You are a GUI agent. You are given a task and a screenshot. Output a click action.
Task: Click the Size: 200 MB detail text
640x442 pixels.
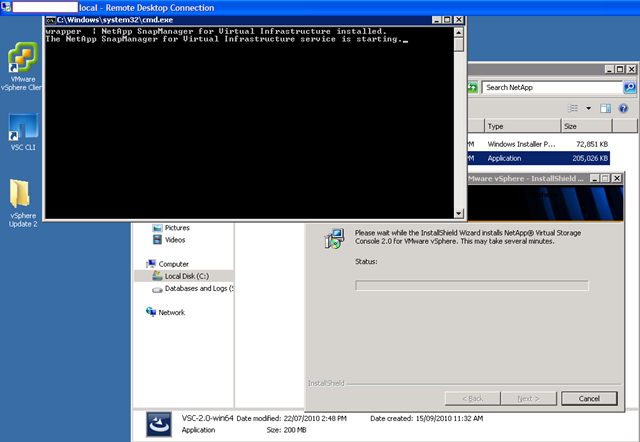[x=287, y=430]
